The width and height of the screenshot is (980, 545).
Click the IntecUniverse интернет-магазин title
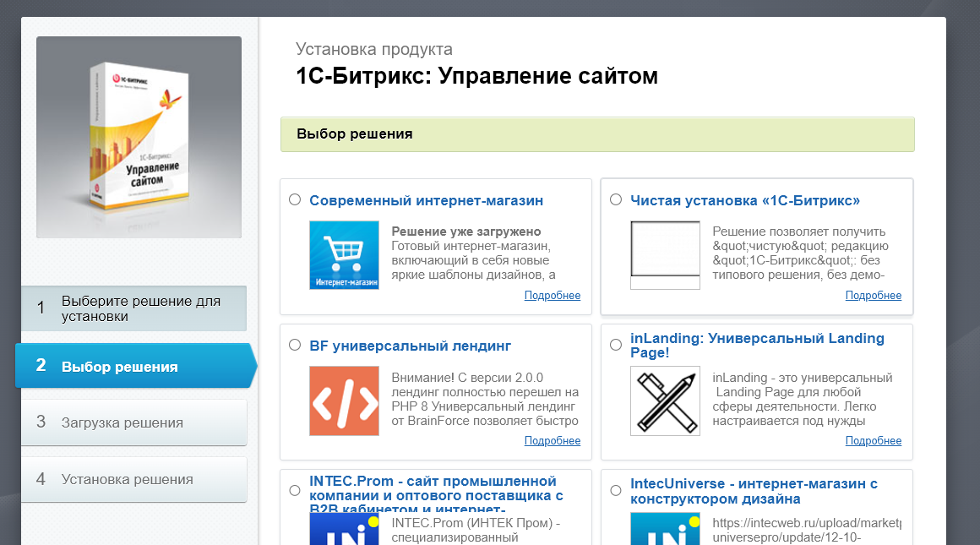coord(754,491)
